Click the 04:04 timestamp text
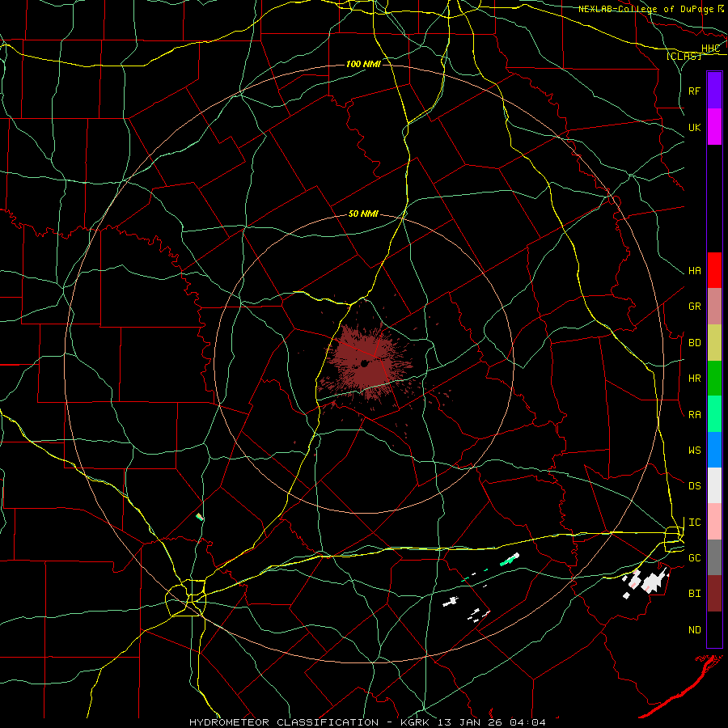This screenshot has height=728, width=728. (527, 722)
